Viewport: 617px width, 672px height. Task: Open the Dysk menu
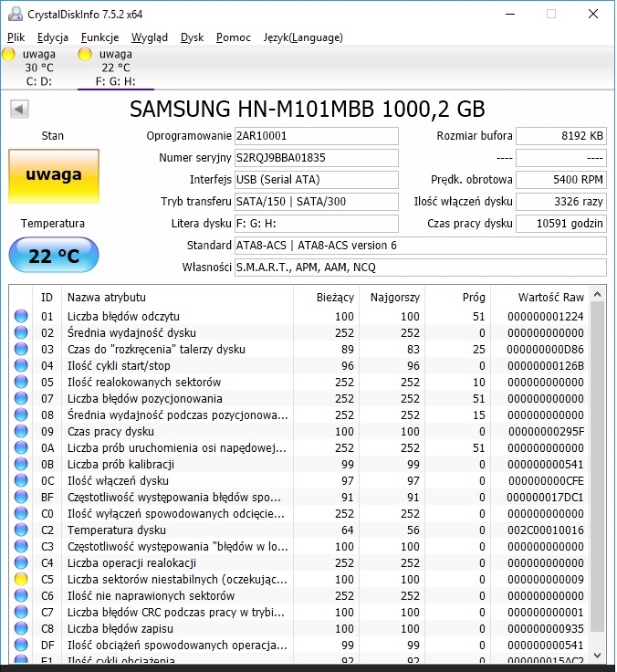click(192, 37)
